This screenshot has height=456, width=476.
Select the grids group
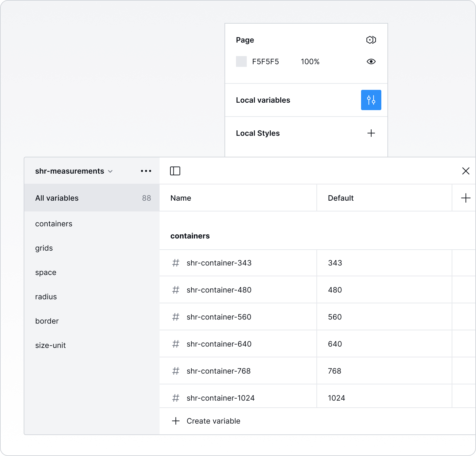[x=44, y=248]
